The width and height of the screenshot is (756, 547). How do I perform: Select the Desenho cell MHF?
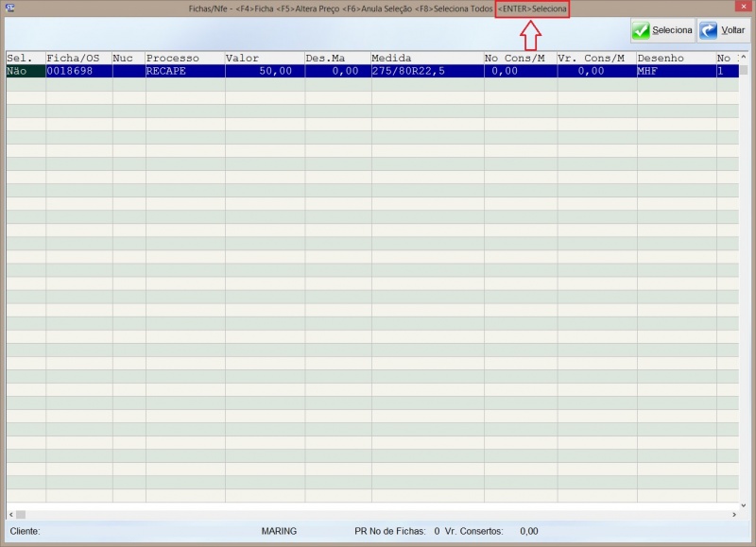(676, 71)
